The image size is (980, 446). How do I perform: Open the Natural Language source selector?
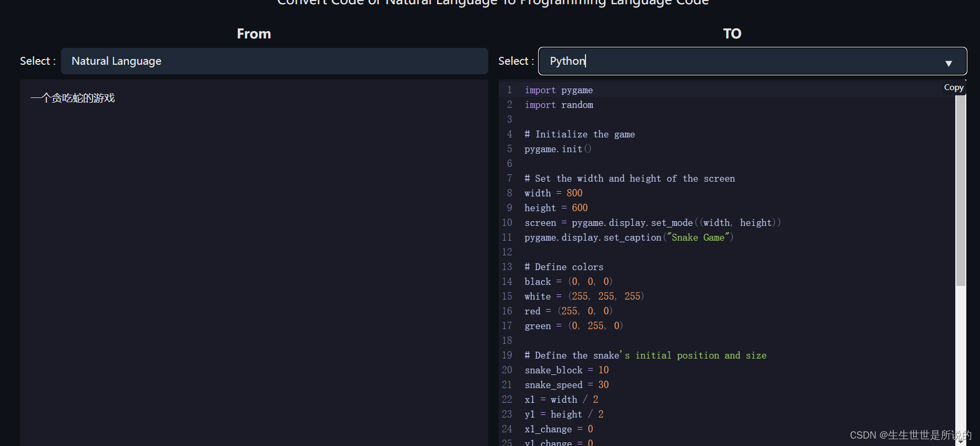274,61
